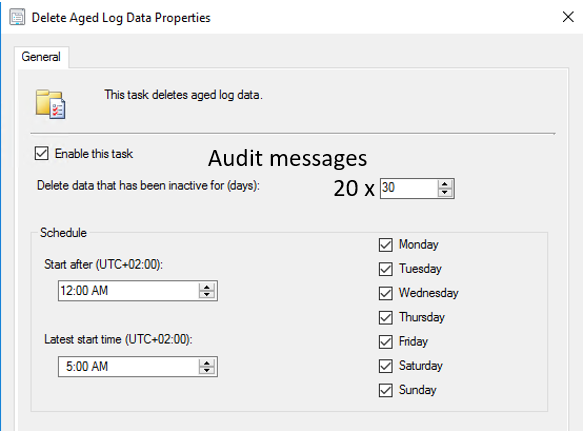Click the folder checklist task icon
Screen dimensions: 584x431
pos(51,104)
